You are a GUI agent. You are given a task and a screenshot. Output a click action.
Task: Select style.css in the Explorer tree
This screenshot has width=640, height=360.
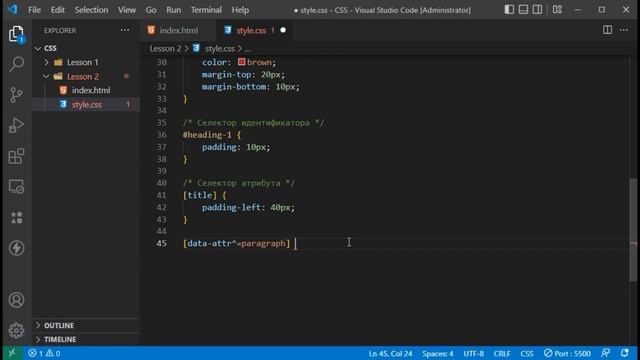(87, 104)
